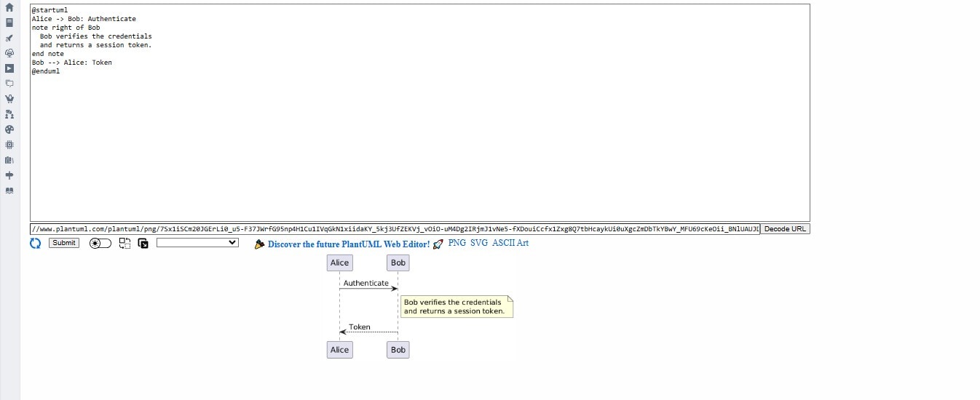Screen dimensions: 980x400
Task: Decode the PlantUML URL
Action: point(785,228)
